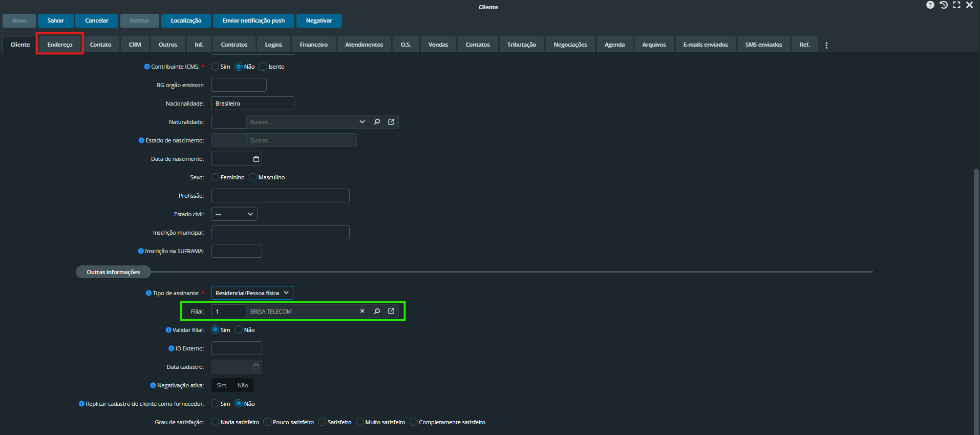
Task: Click the magnifier icon in Filial field
Action: [377, 312]
